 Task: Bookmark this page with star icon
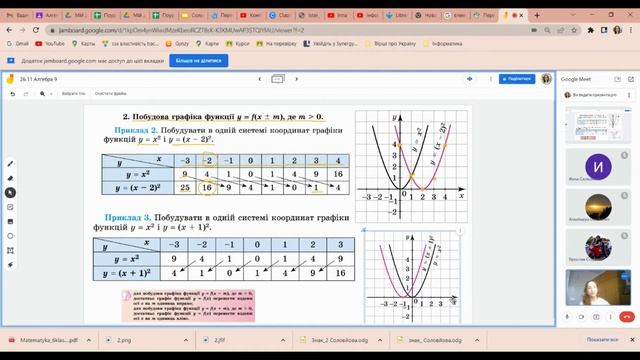coord(574,30)
